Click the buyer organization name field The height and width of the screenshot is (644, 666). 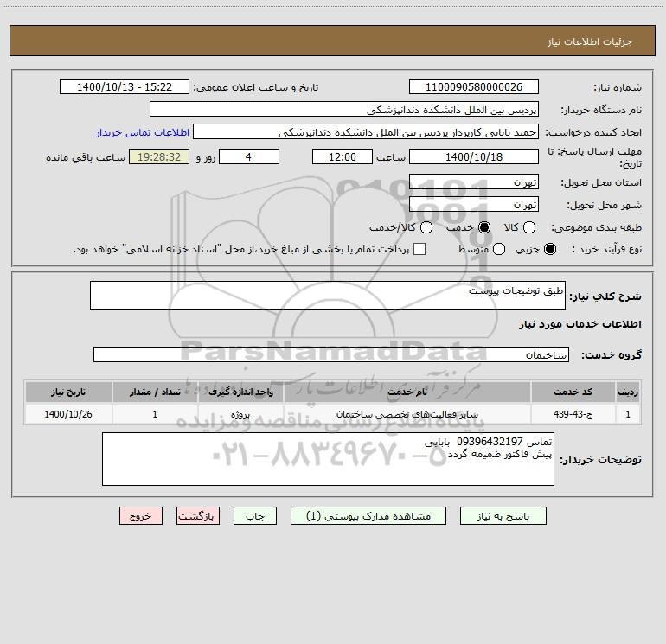point(344,110)
